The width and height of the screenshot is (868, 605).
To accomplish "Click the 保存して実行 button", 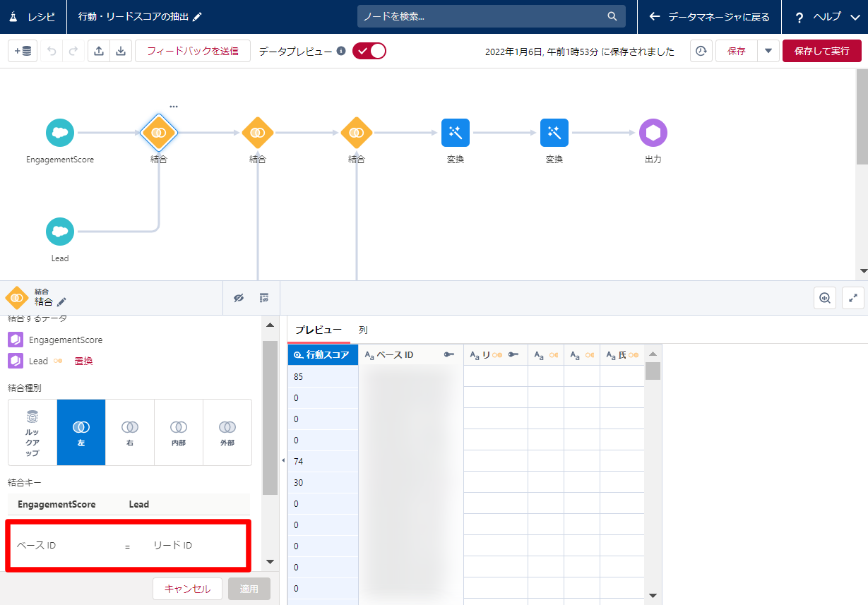I will coord(822,51).
